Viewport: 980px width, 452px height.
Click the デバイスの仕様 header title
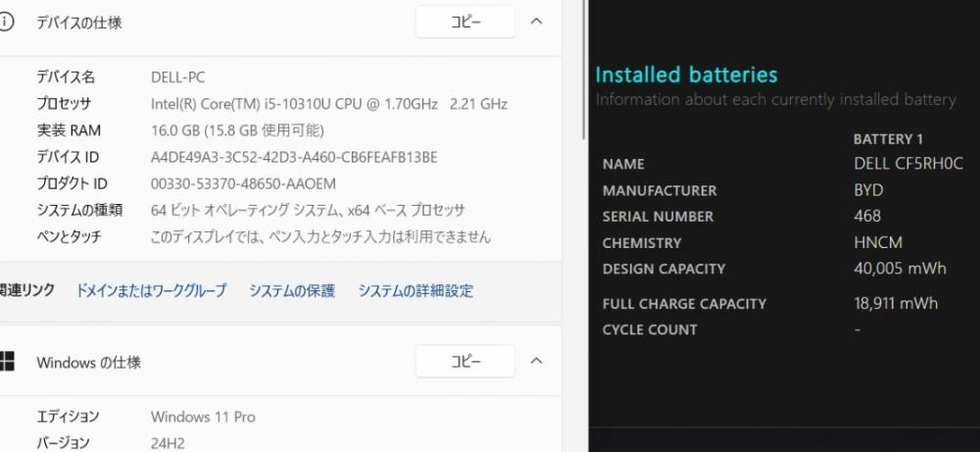click(79, 23)
